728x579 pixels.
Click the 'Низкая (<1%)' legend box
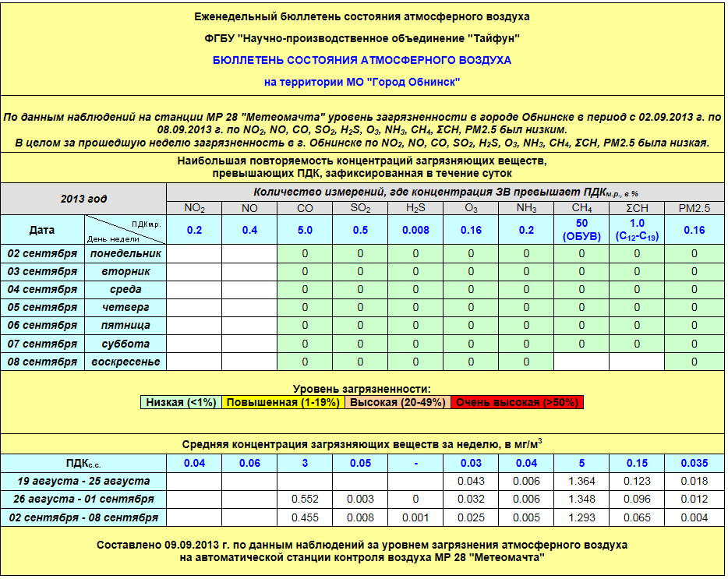[x=181, y=402]
